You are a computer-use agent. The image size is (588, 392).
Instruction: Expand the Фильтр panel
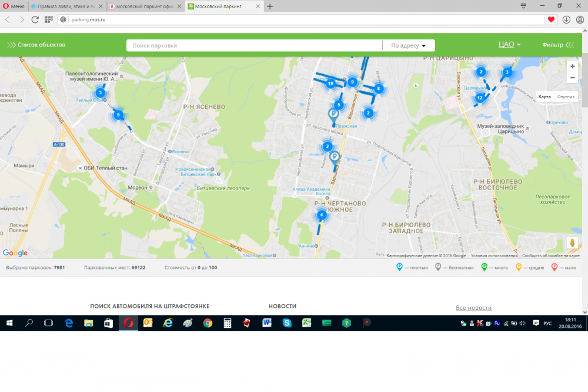(556, 45)
